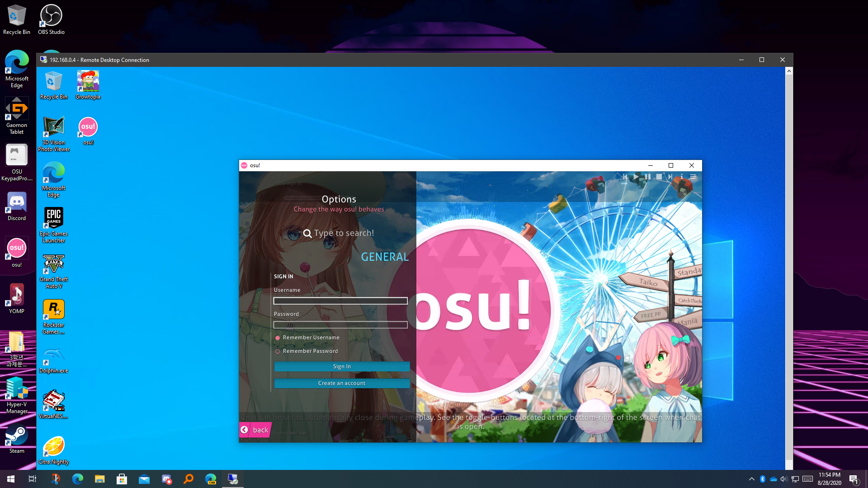Image resolution: width=868 pixels, height=488 pixels.
Task: Stop the music in osu! player
Action: 659,177
